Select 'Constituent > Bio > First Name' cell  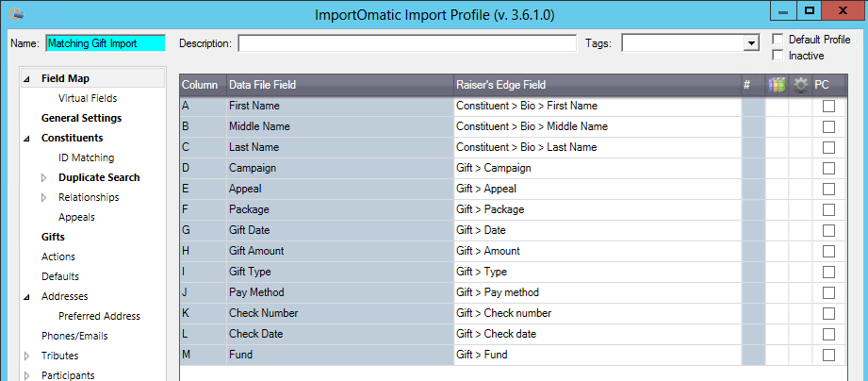[x=597, y=106]
